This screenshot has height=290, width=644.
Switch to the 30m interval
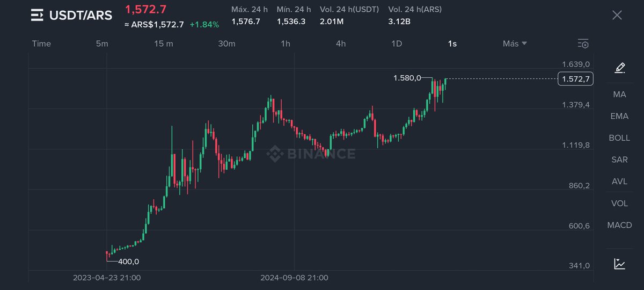226,44
